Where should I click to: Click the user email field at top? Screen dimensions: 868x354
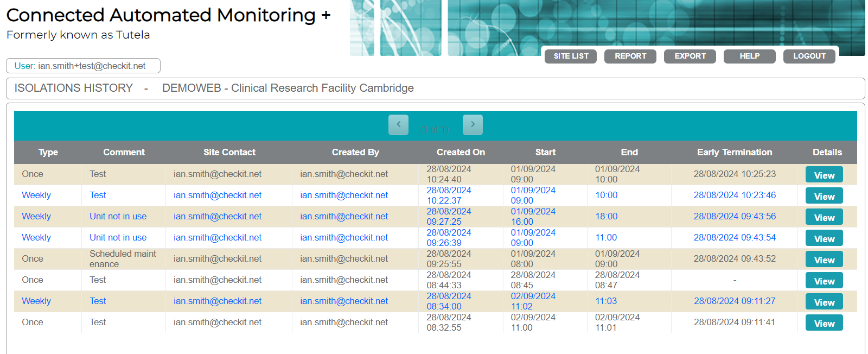point(83,66)
